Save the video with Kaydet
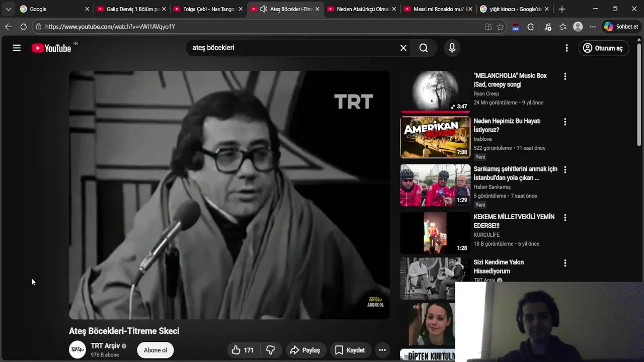The image size is (644, 362). (x=350, y=350)
